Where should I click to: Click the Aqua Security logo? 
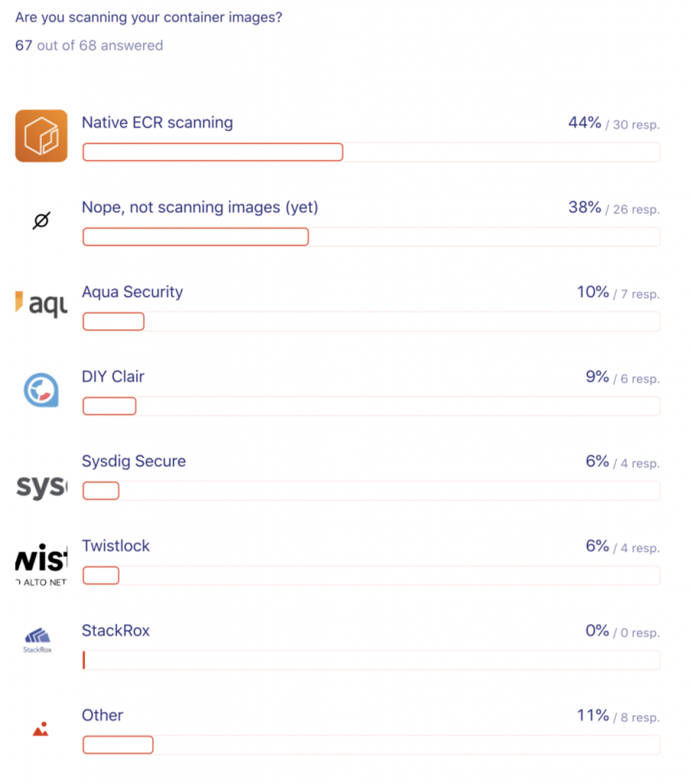(41, 303)
